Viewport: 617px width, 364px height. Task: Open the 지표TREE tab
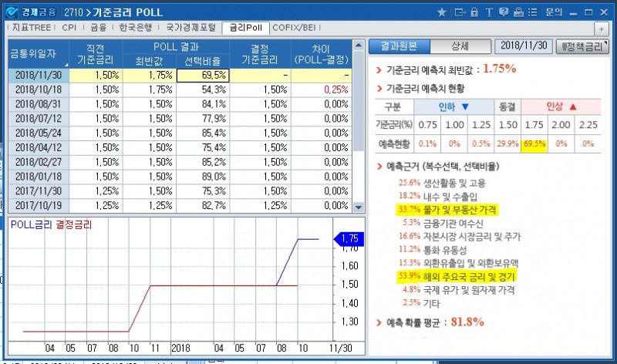point(32,28)
